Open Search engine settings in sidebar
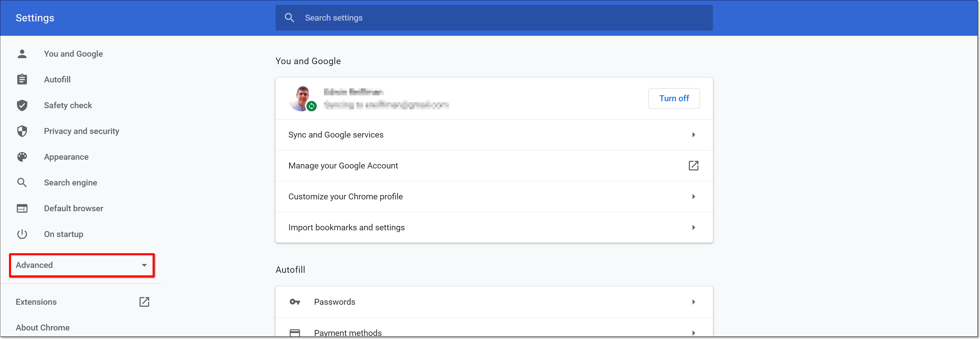 click(70, 182)
